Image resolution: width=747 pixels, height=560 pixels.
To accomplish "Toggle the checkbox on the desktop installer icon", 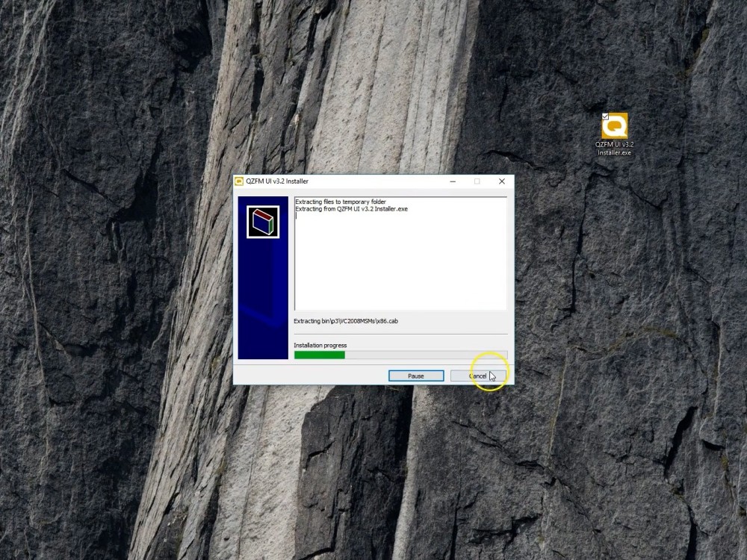I will pyautogui.click(x=605, y=116).
